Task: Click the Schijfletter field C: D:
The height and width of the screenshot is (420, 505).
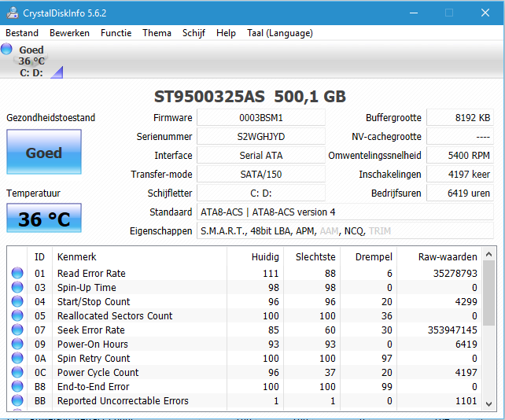Action: 261,193
